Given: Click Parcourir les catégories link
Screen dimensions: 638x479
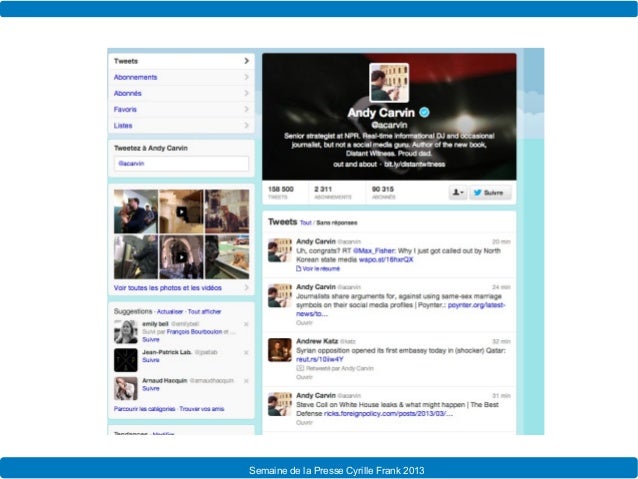Looking at the screenshot, I should point(144,409).
